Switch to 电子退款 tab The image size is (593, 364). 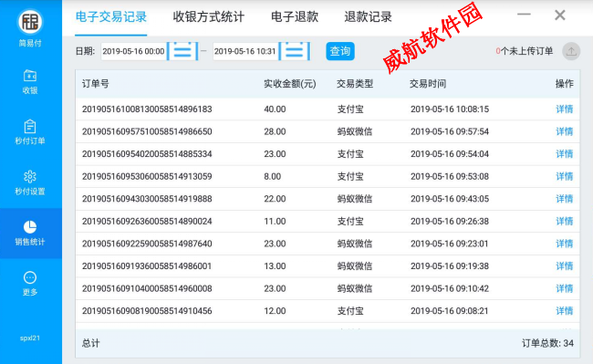(295, 17)
